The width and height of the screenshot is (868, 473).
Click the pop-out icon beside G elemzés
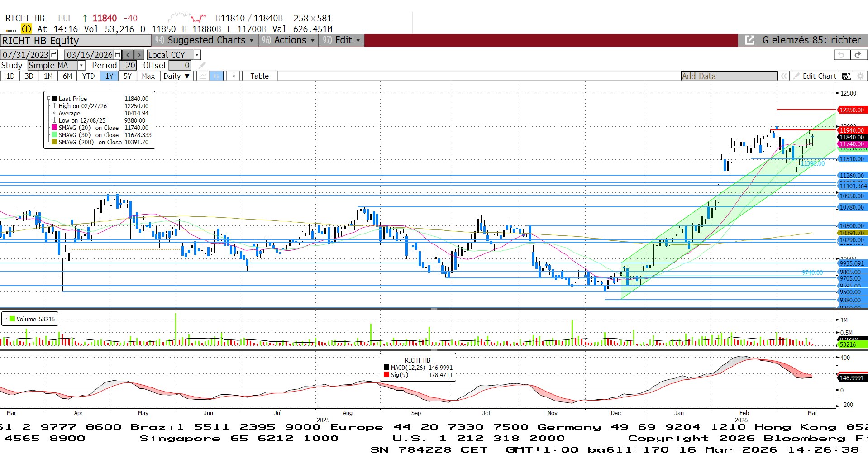click(750, 40)
